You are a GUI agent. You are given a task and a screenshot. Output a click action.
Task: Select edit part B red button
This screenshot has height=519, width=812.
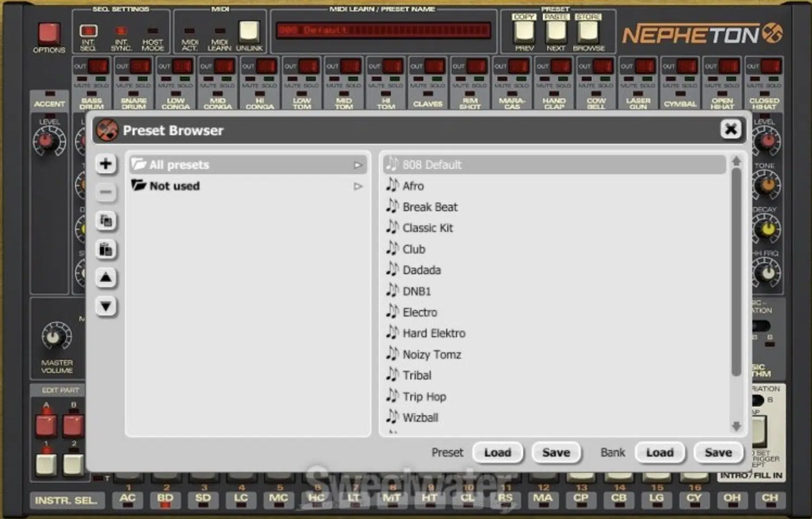coord(73,424)
